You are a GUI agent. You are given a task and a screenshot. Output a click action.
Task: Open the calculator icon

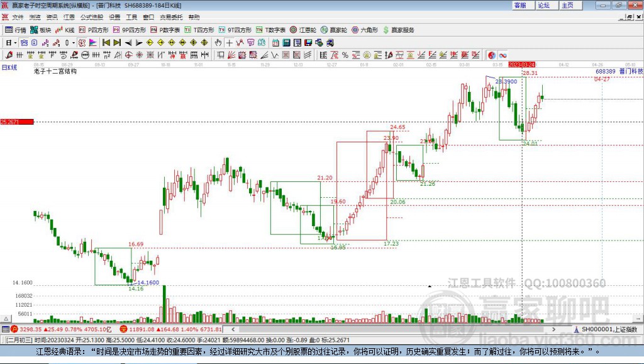coord(287,43)
